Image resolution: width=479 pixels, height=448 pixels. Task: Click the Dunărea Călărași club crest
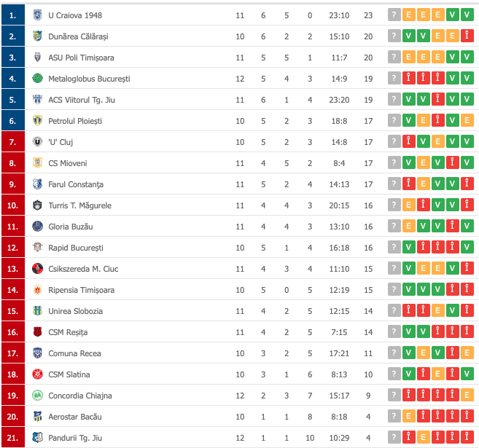tap(38, 36)
